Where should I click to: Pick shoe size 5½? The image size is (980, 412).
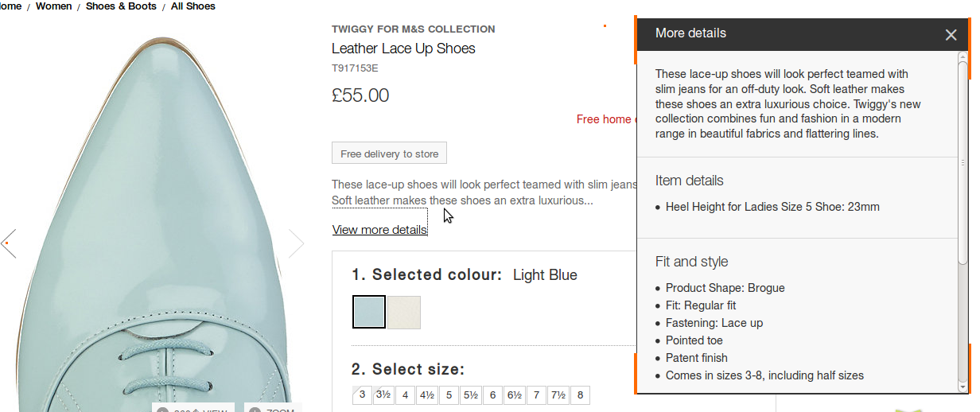(x=470, y=395)
